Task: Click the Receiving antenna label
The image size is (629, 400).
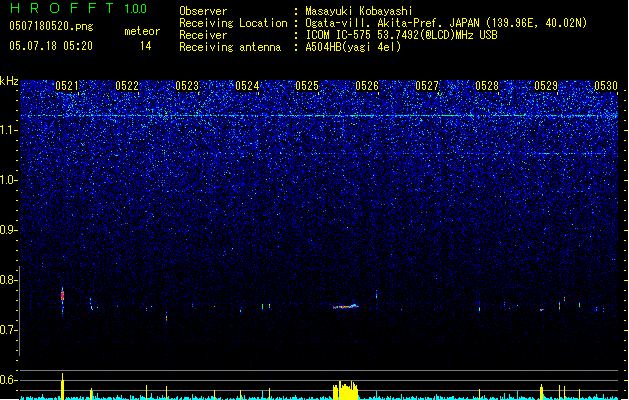Action: coord(230,47)
